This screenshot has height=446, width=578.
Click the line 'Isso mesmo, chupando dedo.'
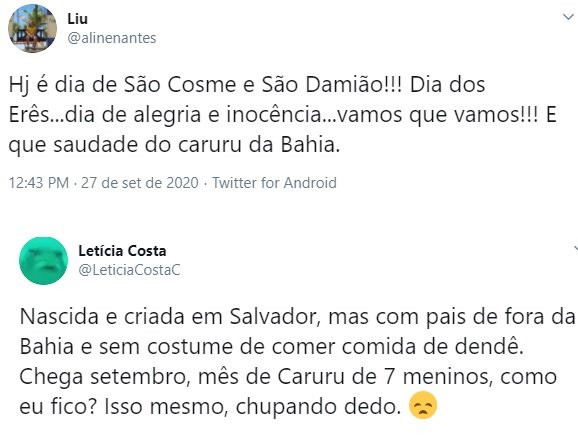click(x=253, y=407)
